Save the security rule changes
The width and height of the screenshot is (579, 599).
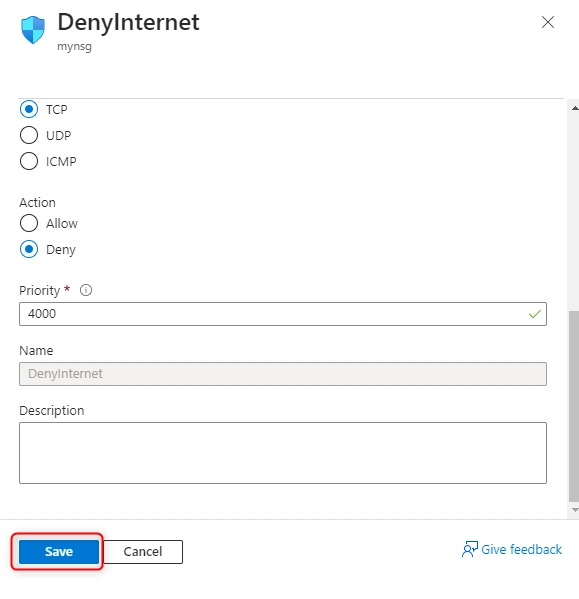tap(59, 551)
